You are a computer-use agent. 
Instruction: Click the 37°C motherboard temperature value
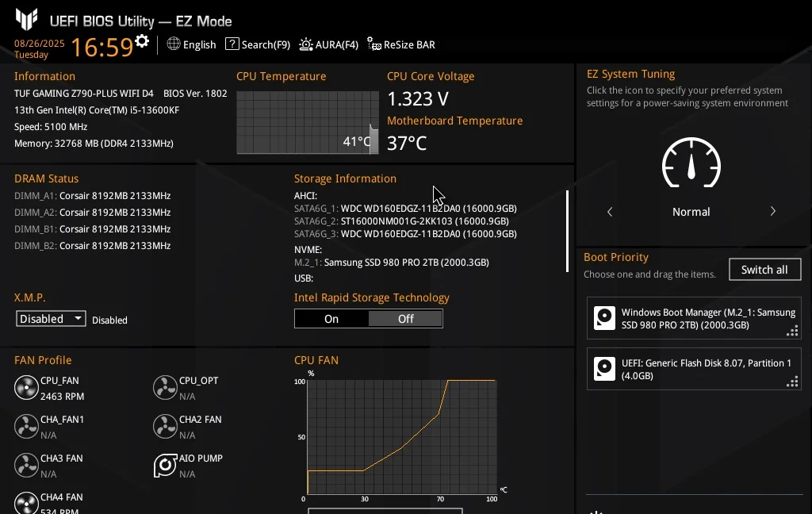[407, 143]
